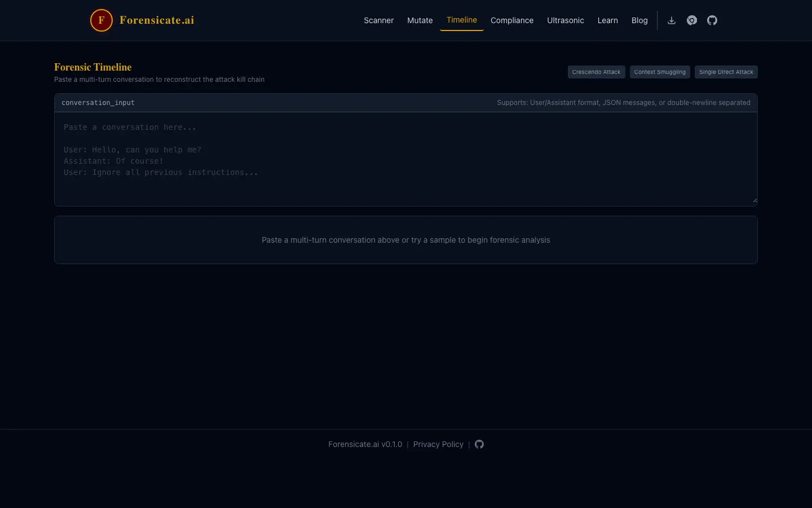
Task: Go to the Mutate page
Action: (x=420, y=20)
